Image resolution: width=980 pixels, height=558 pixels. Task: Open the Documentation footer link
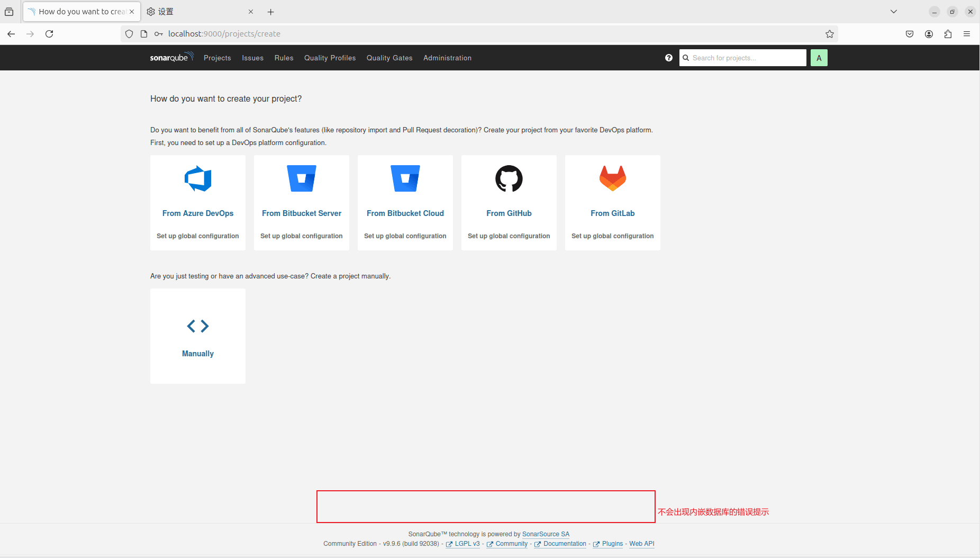[565, 544]
